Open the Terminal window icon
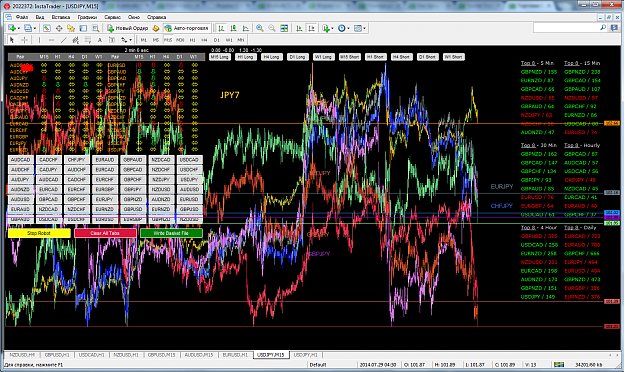This screenshot has width=625, height=372. click(83, 28)
